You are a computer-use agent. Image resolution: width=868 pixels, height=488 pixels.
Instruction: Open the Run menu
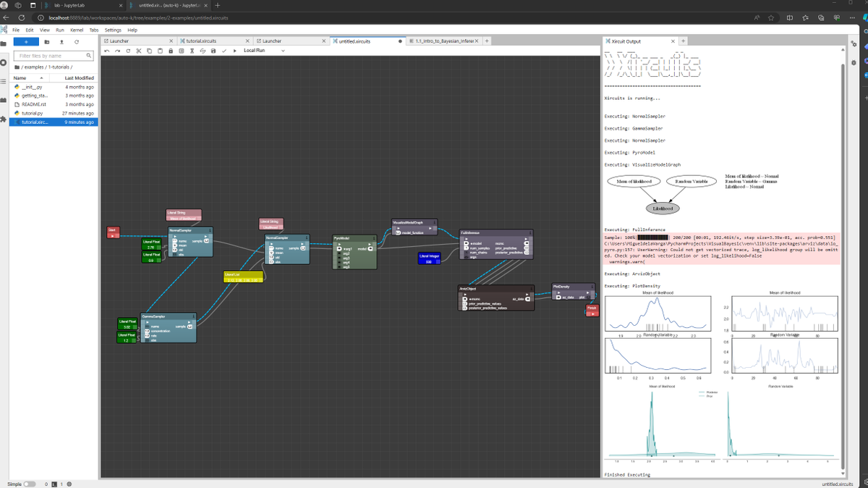point(60,30)
